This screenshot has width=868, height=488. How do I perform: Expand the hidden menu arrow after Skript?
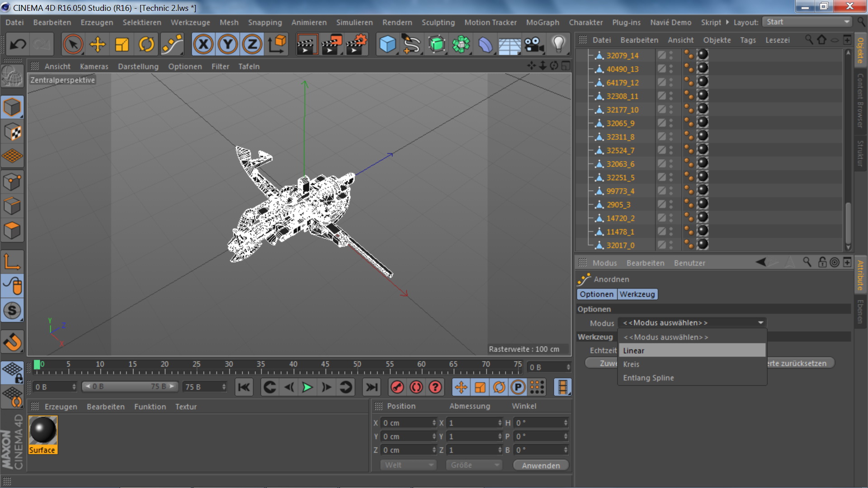(x=727, y=22)
